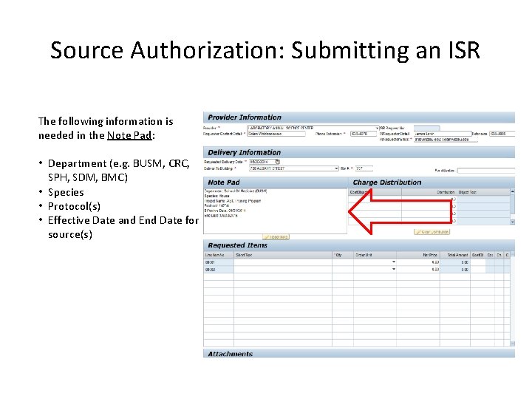Click the Net Price column header

click(418, 255)
